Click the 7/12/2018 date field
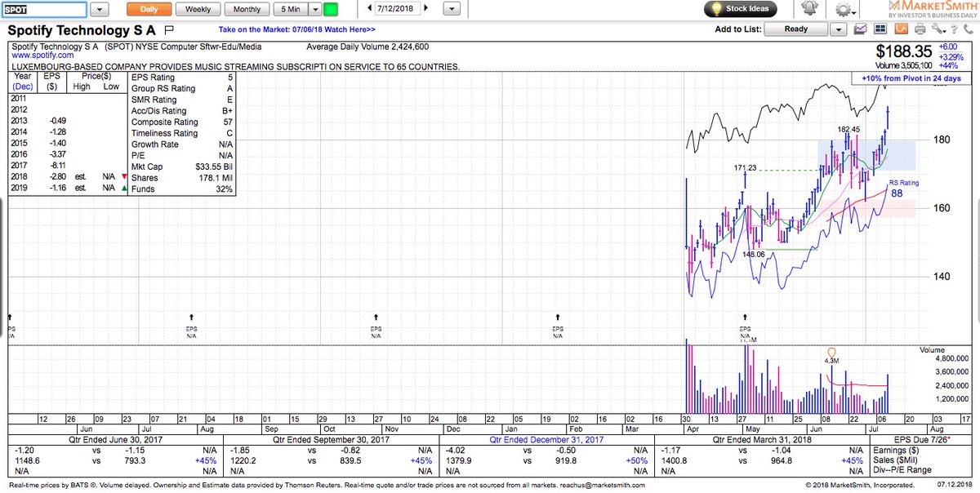Screen dimensions: 980x493 (397, 10)
